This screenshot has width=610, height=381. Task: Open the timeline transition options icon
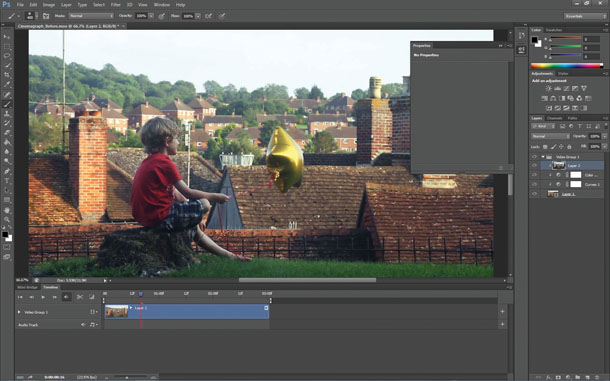(x=92, y=297)
